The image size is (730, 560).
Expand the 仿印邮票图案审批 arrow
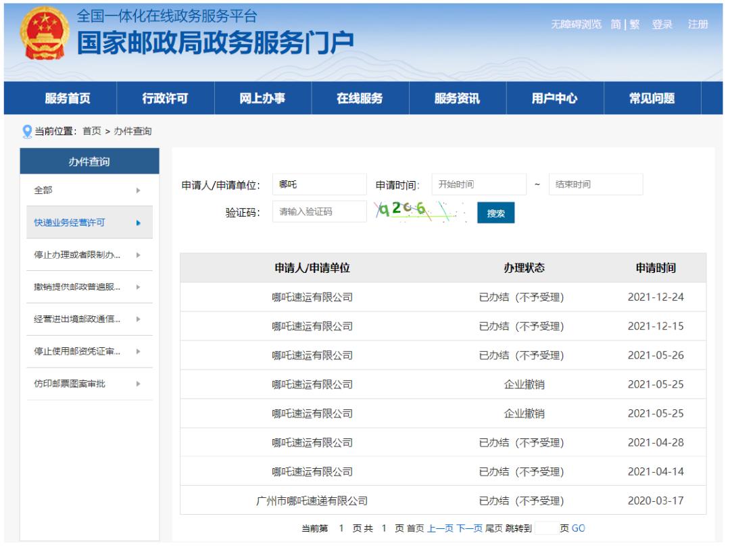point(139,384)
